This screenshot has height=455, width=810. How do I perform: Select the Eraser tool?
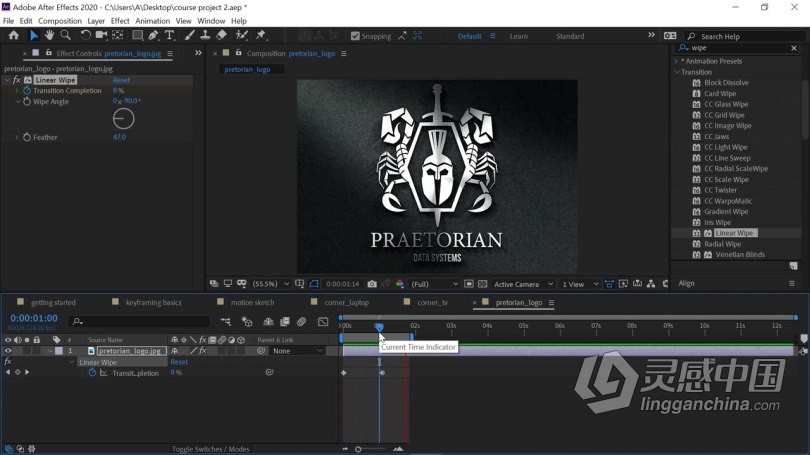click(222, 35)
